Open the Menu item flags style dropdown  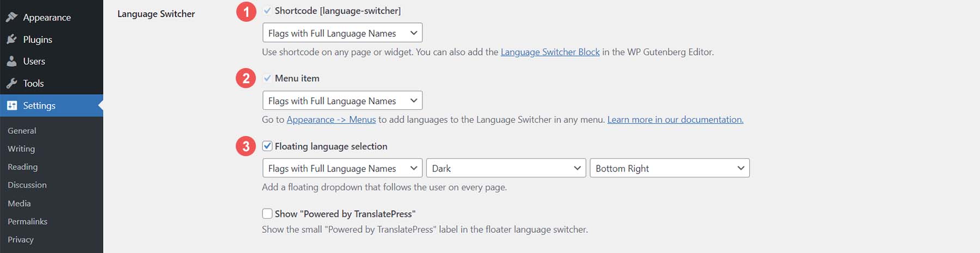point(342,101)
